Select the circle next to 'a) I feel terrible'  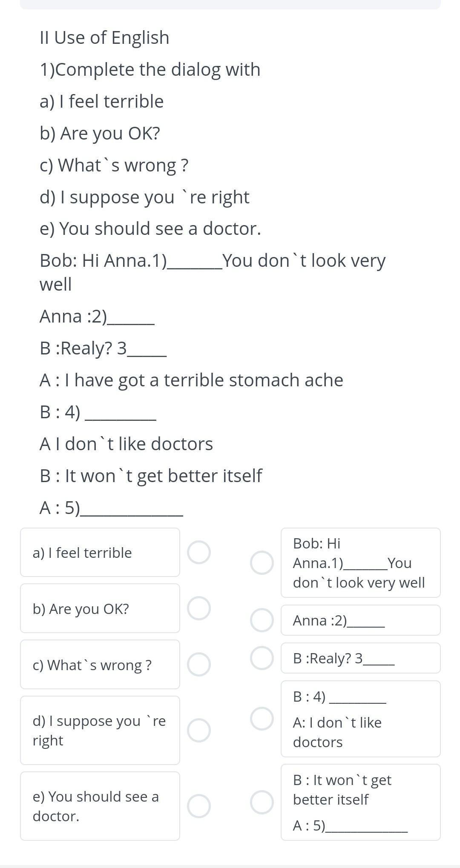pos(199,552)
